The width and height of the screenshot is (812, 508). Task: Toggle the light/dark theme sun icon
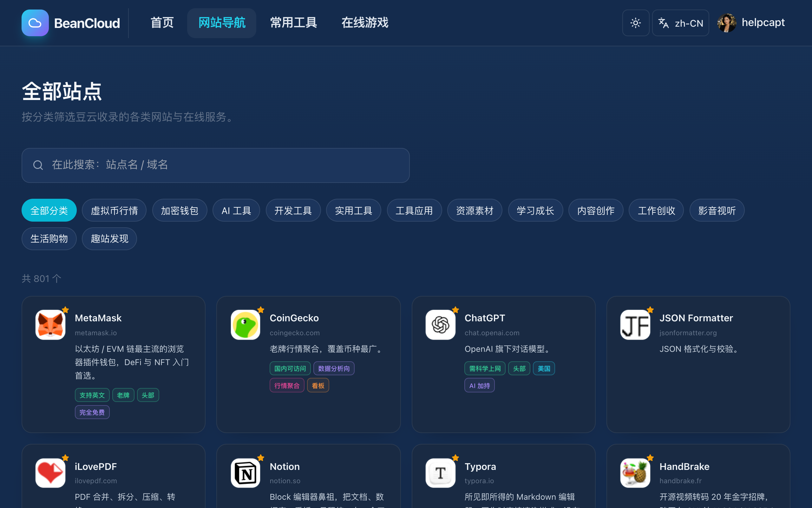[x=636, y=23]
